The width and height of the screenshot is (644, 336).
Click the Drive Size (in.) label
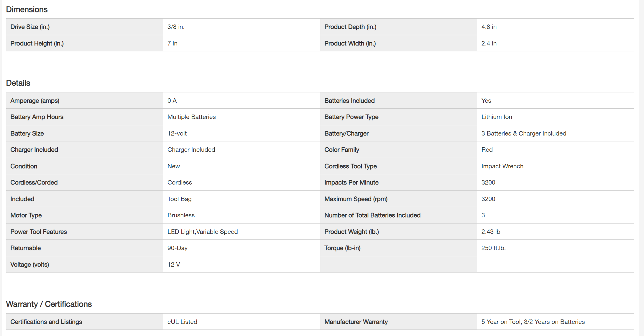(x=30, y=27)
